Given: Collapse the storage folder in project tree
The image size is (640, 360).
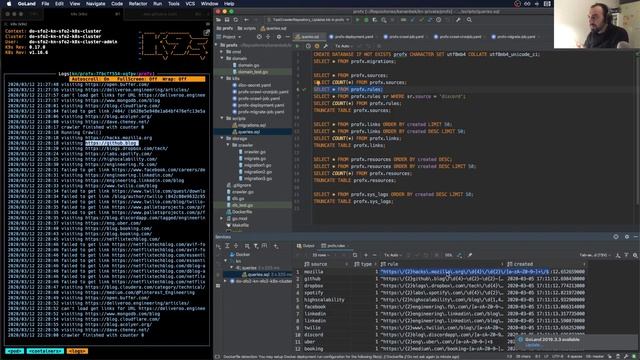Looking at the screenshot, I should pos(222,138).
